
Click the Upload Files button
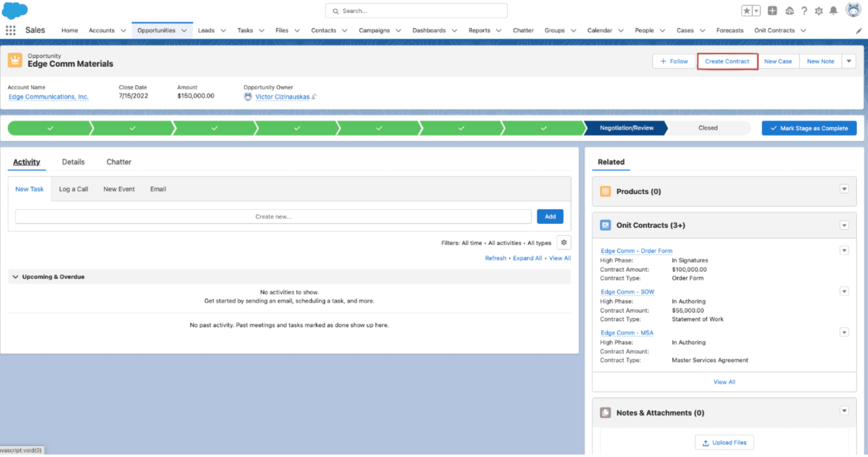tap(724, 442)
